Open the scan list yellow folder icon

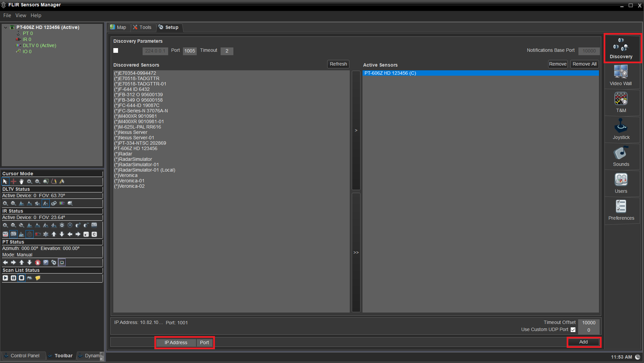(38, 278)
